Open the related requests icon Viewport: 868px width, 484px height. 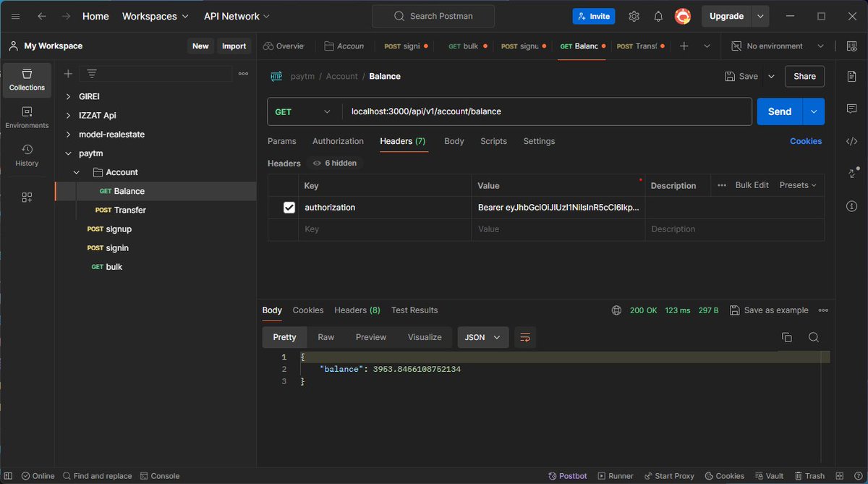point(851,174)
